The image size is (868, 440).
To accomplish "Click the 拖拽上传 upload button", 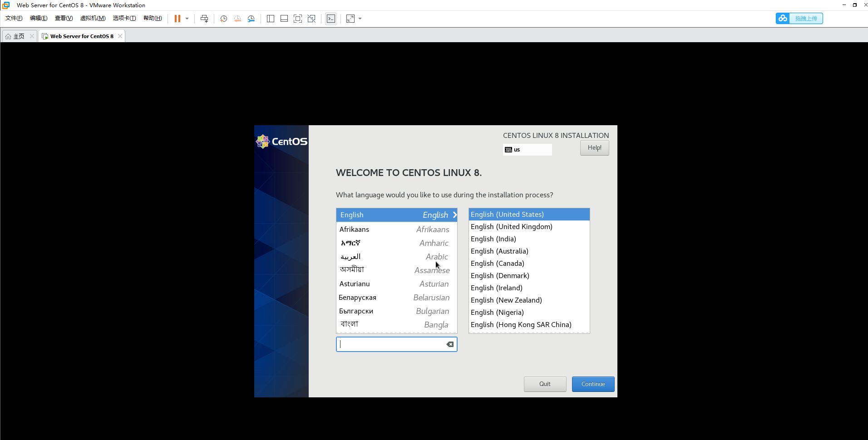I will [806, 18].
